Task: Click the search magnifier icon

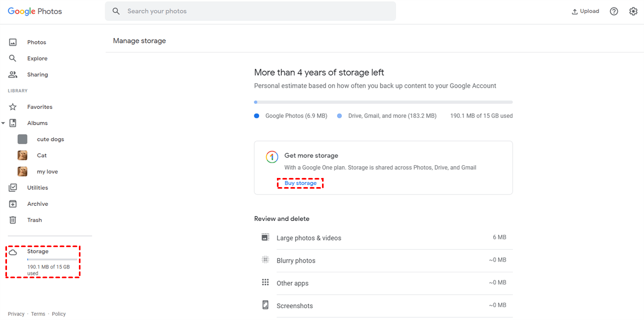Action: tap(116, 11)
